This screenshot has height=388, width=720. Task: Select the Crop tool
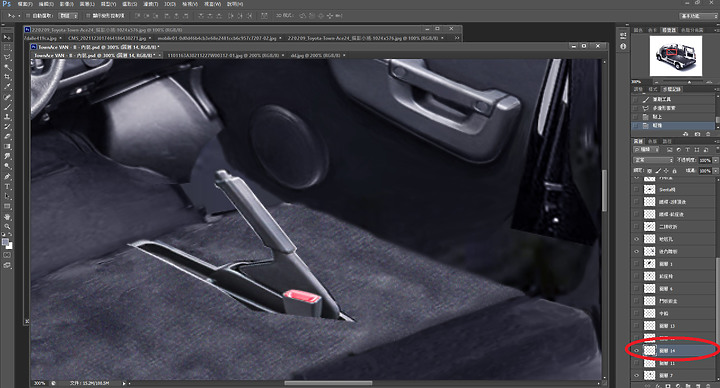(7, 77)
